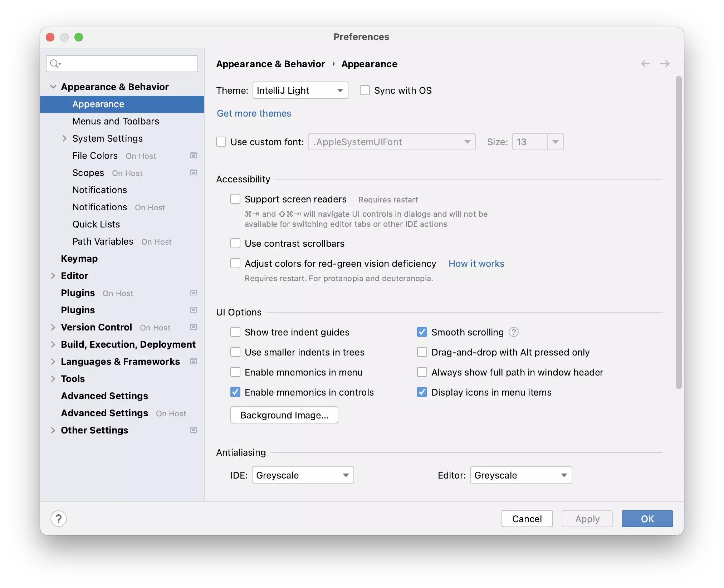Open help via bottom-left question mark
The image size is (724, 588).
(x=59, y=519)
